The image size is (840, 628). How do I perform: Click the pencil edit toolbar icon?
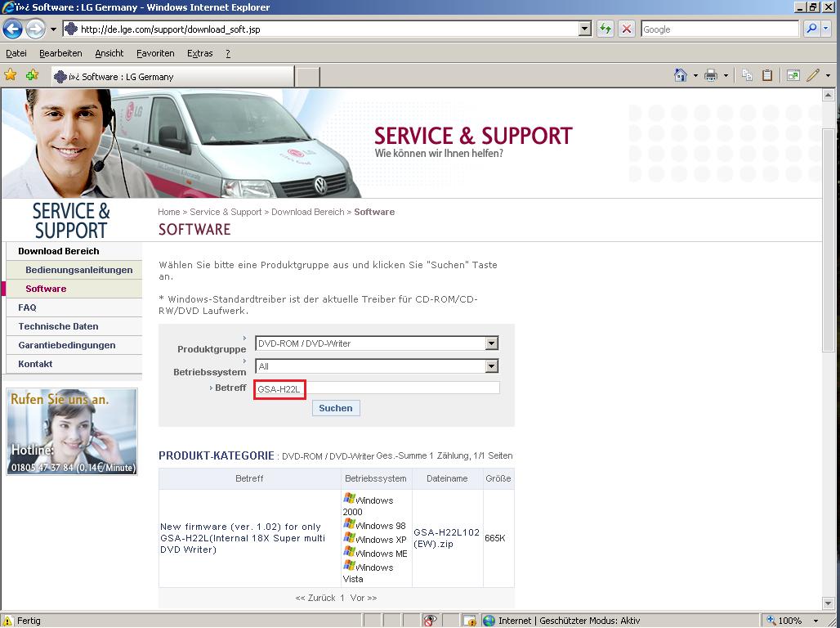pyautogui.click(x=813, y=75)
